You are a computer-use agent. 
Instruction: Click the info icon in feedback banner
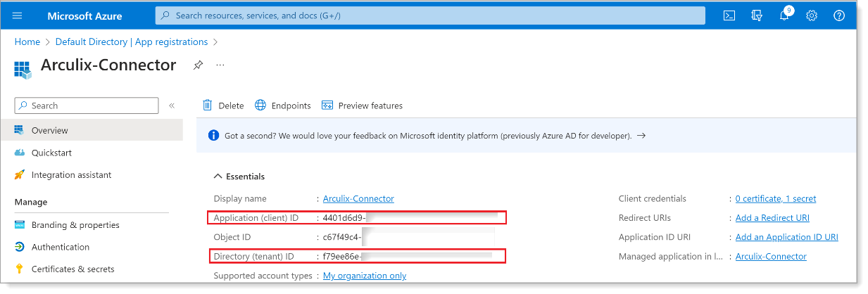tap(213, 136)
